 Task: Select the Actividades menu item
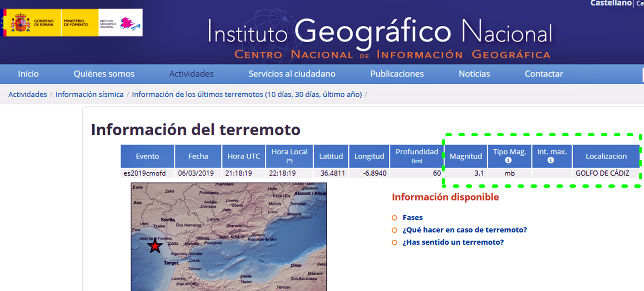tap(191, 74)
